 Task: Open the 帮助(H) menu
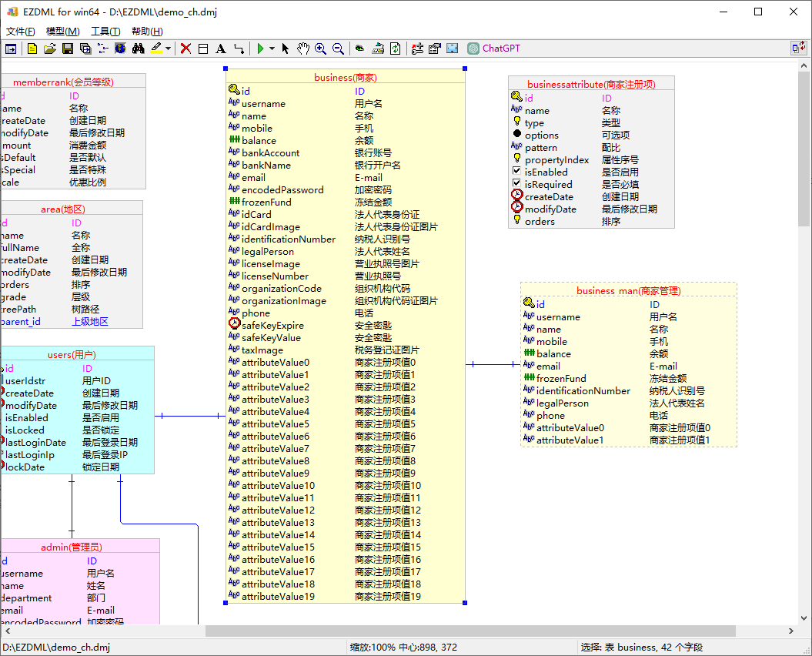147,32
